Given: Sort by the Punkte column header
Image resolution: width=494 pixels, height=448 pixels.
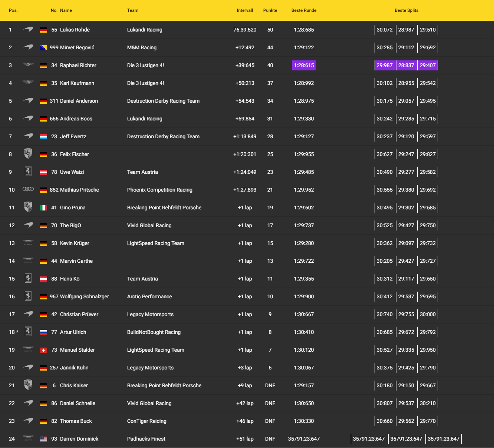Looking at the screenshot, I should tap(270, 10).
